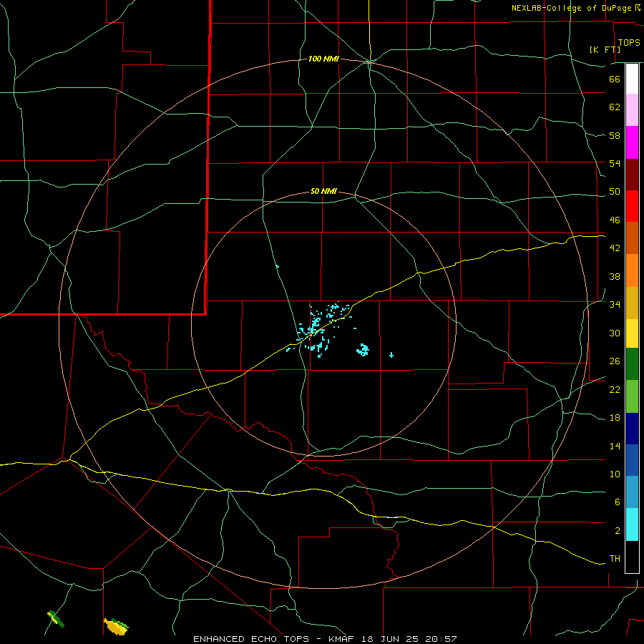Click the KMAF station identifier in caption
The image size is (644, 644).
tap(343, 639)
